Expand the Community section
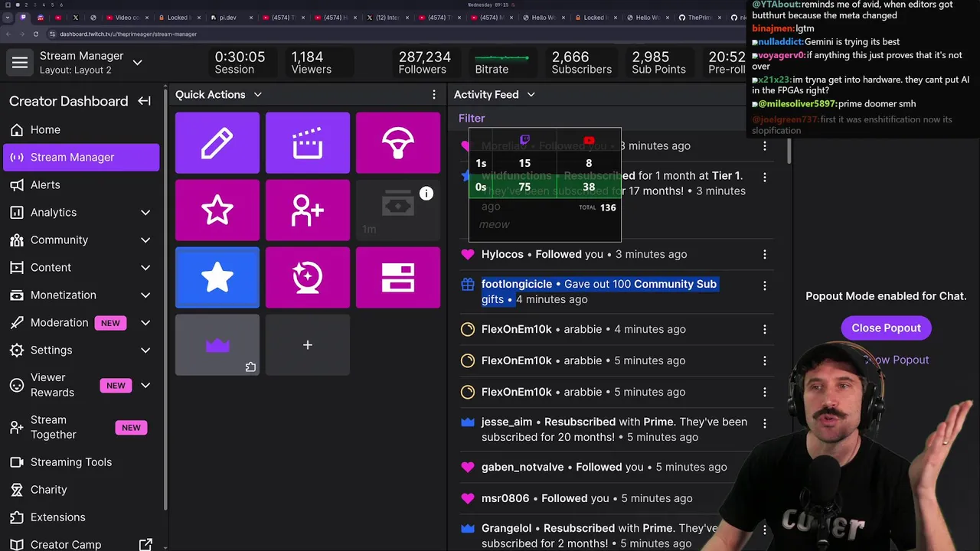This screenshot has height=551, width=980. point(145,240)
